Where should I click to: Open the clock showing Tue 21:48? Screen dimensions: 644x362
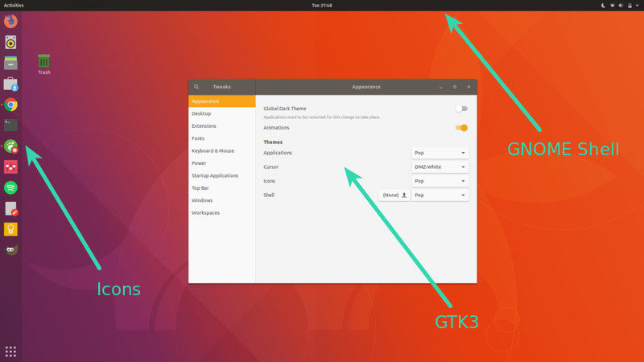[x=321, y=6]
